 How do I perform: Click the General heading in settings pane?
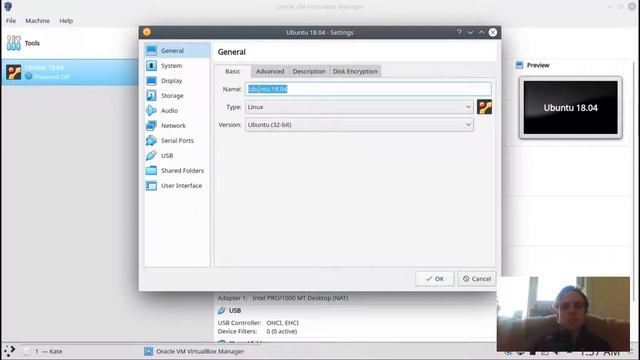pyautogui.click(x=231, y=52)
